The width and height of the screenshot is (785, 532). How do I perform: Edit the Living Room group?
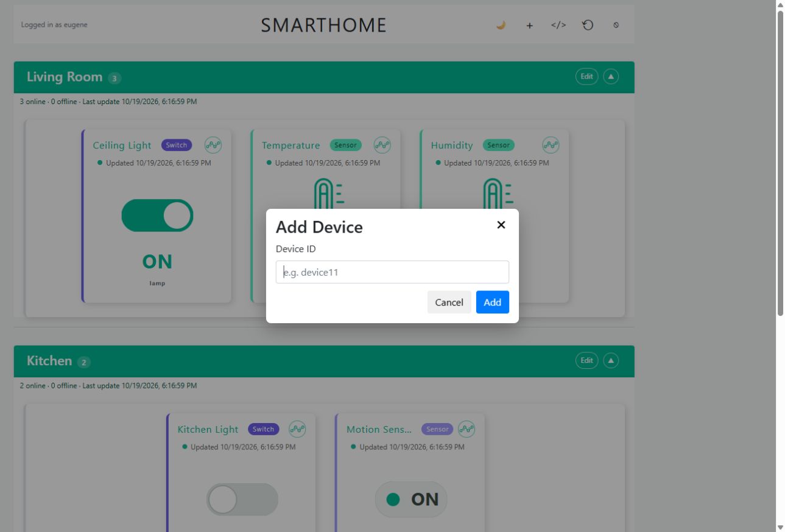[x=586, y=77]
